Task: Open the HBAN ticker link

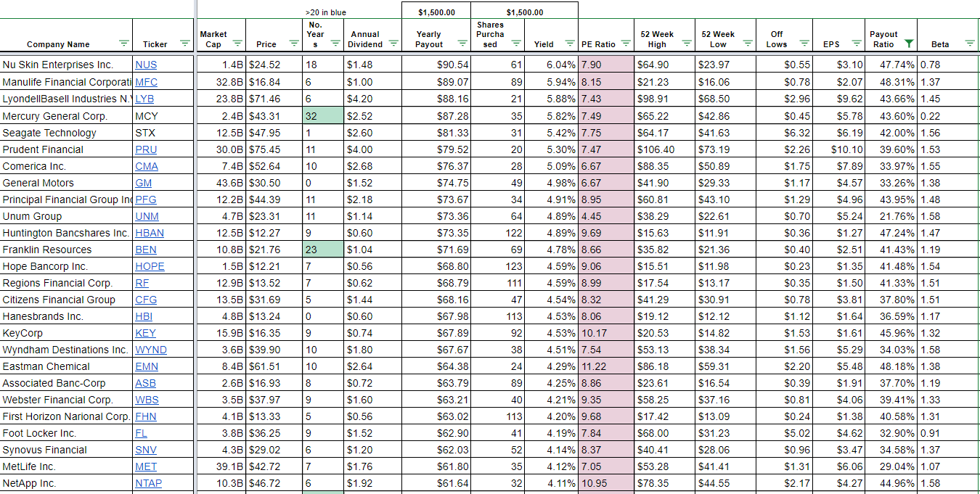Action: click(150, 233)
